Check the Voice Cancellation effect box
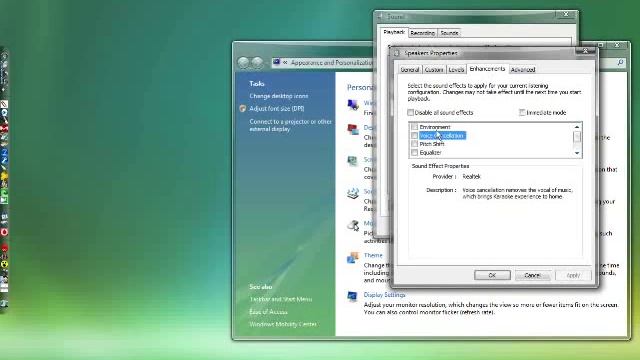Screen dimensions: 640x360 (414, 136)
